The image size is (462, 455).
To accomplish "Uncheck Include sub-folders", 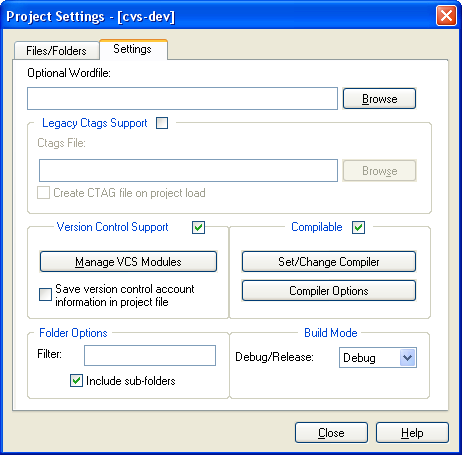I will (76, 380).
